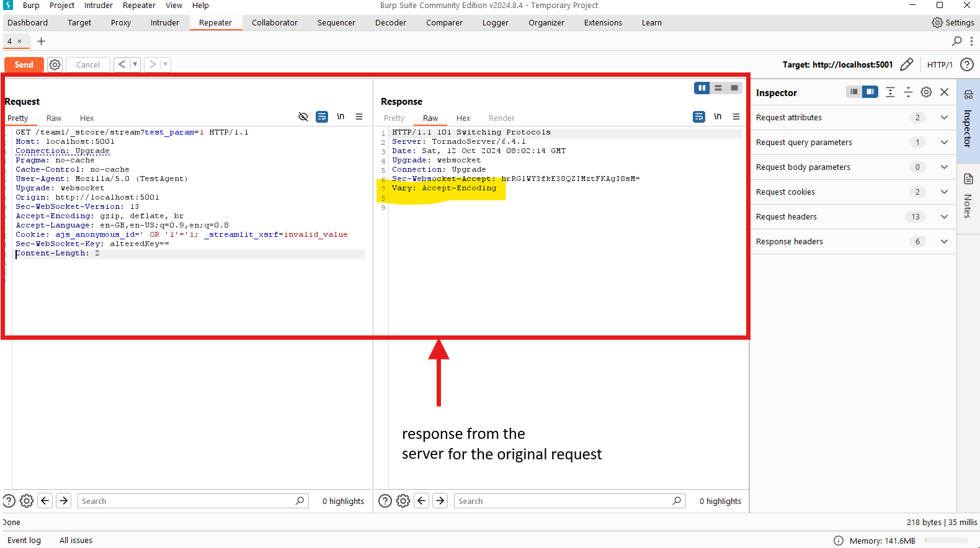Open All issues panel
980x548 pixels.
76,541
